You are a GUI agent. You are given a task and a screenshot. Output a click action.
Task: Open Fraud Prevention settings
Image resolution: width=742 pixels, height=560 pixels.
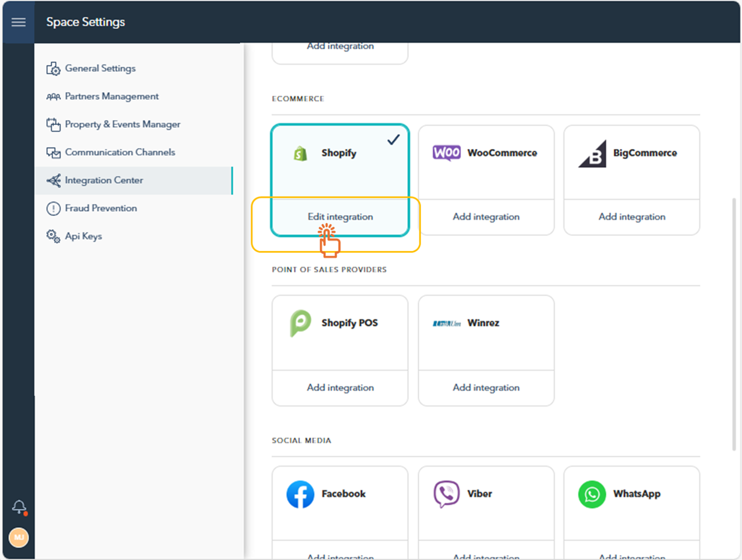coord(134,208)
